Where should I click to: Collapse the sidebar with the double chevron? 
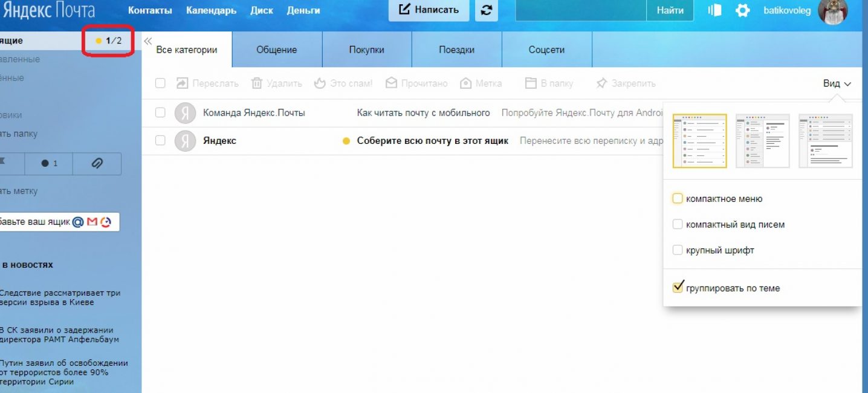[147, 41]
